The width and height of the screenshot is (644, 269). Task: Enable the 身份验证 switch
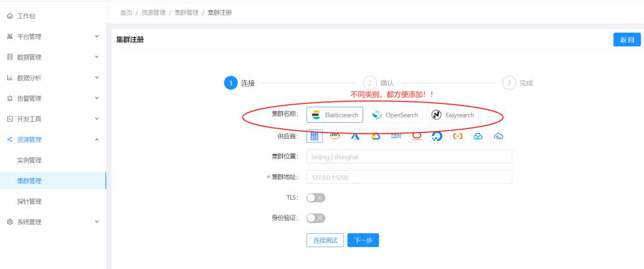316,218
